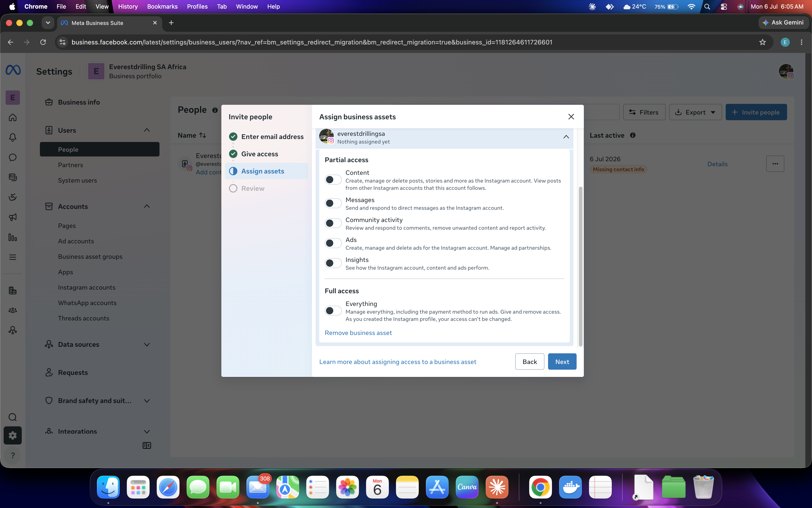Enable Ads access switch

tap(333, 243)
